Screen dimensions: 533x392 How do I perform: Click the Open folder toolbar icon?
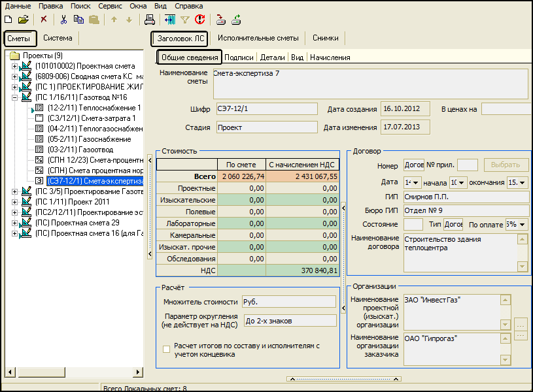point(23,20)
